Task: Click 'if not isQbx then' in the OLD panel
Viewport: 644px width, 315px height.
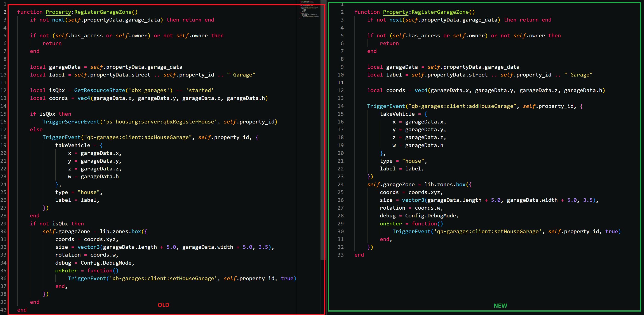Action: coord(57,224)
